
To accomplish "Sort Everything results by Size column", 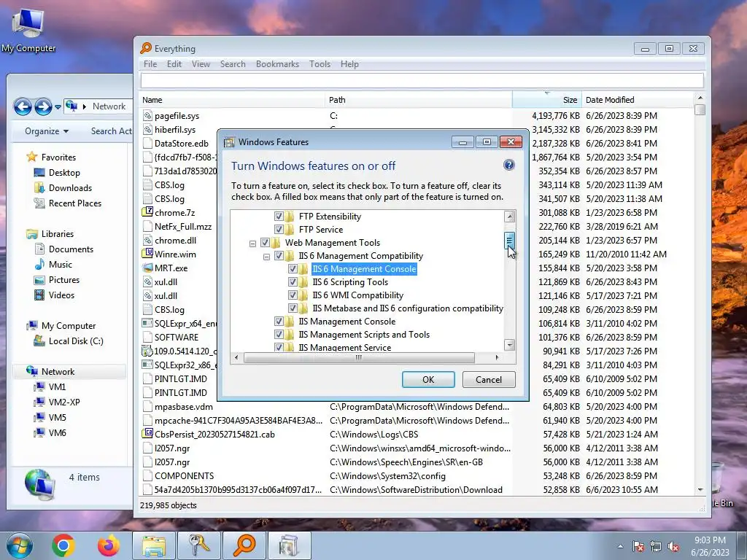I will pyautogui.click(x=547, y=100).
